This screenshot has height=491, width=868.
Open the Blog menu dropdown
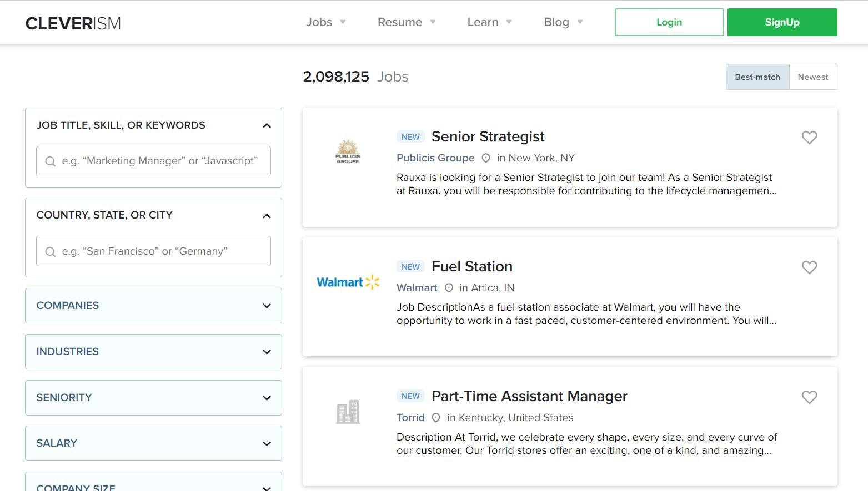(x=563, y=22)
